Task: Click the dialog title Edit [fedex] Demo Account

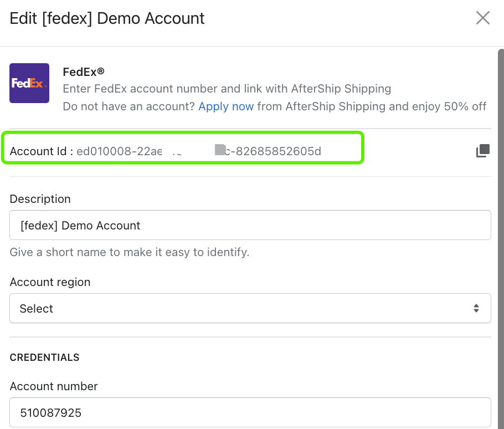Action: (x=107, y=18)
